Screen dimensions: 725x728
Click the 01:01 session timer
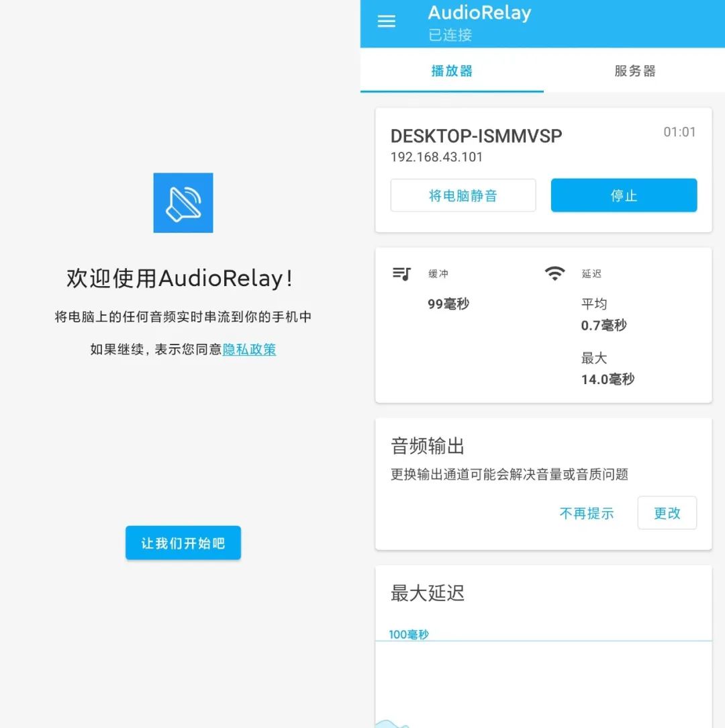679,132
